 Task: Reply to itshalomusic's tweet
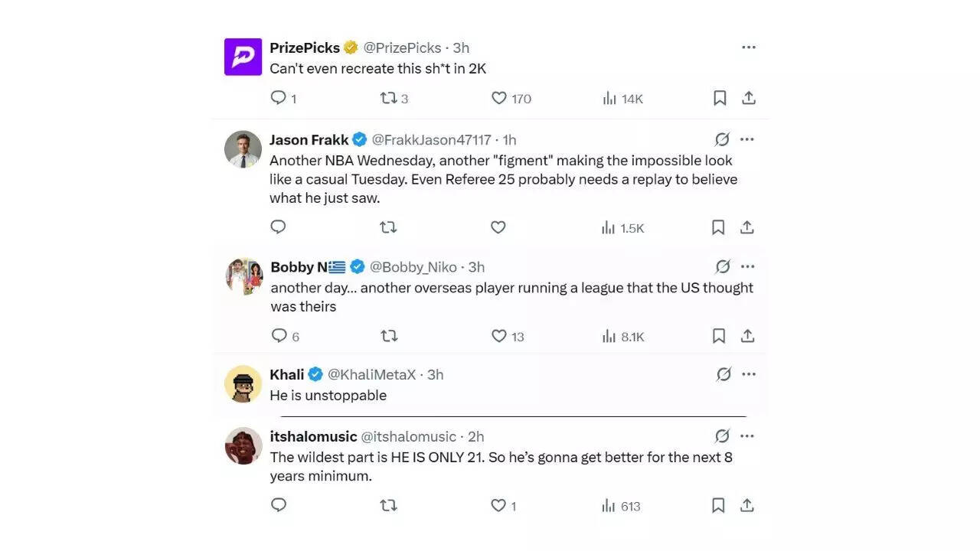[x=278, y=505]
